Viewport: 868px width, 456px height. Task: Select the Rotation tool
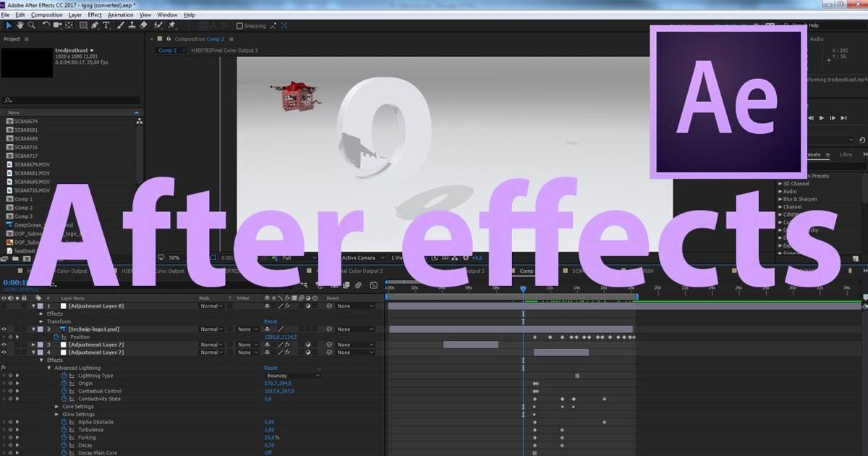click(x=46, y=25)
